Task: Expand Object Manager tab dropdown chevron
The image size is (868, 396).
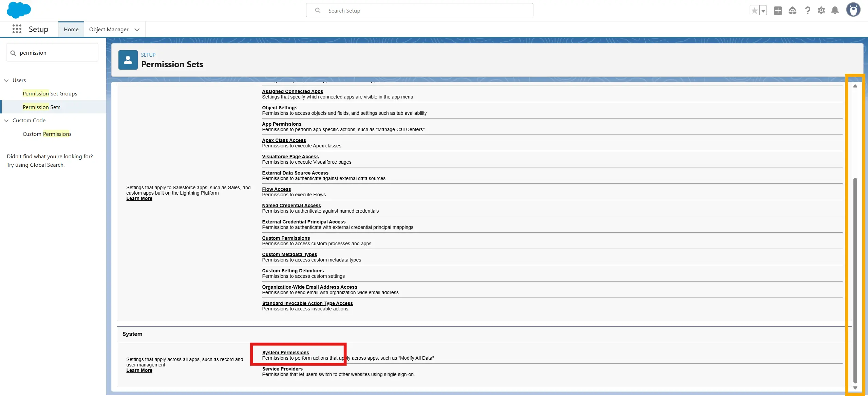Action: click(x=137, y=30)
